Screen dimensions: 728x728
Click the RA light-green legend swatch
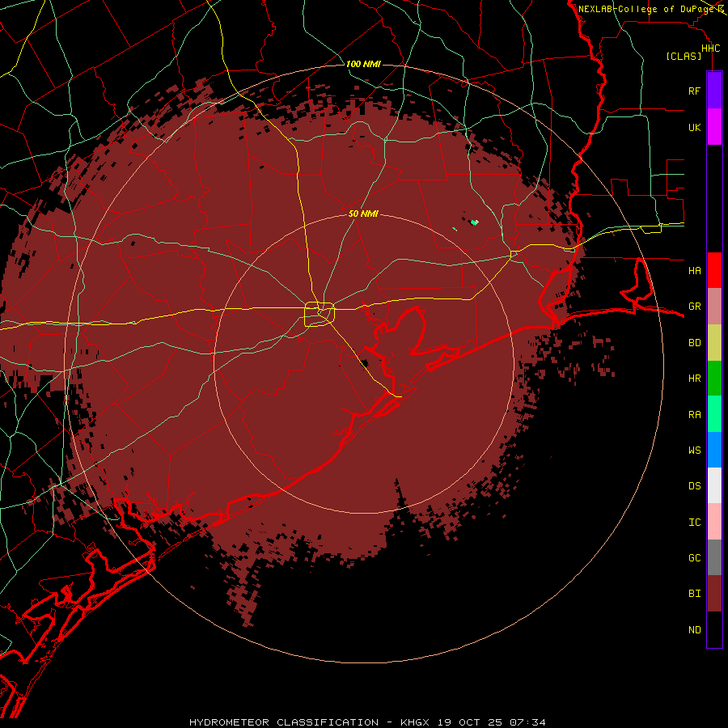[714, 414]
